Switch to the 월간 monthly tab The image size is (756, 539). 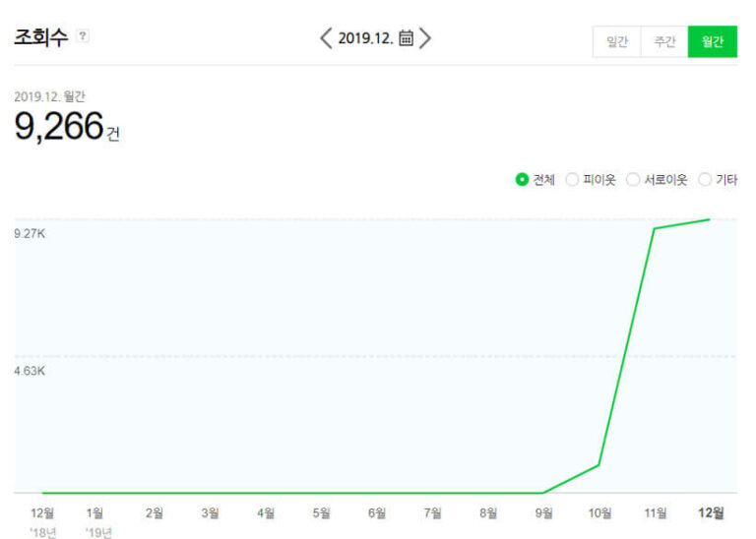click(x=713, y=41)
